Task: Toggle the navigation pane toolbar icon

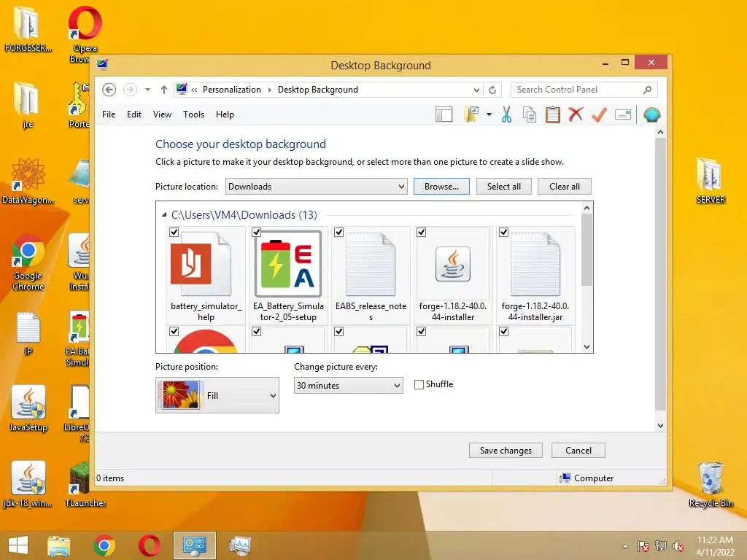Action: click(444, 114)
